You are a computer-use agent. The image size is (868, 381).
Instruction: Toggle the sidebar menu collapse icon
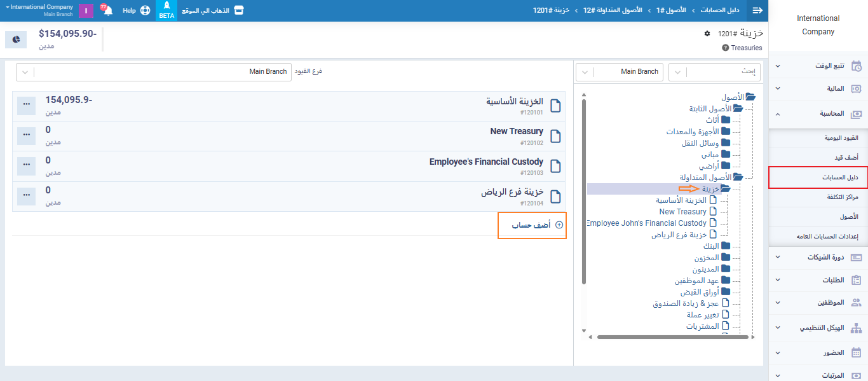coord(757,11)
